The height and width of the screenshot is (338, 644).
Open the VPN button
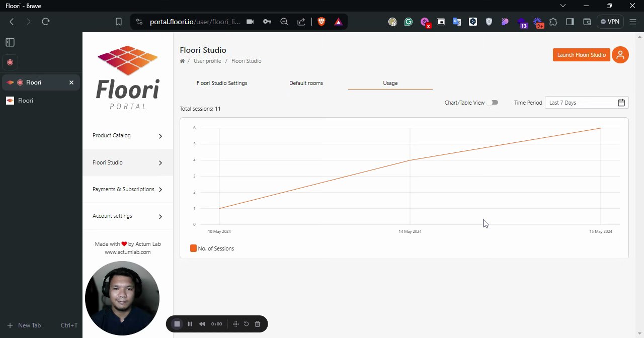(x=611, y=22)
